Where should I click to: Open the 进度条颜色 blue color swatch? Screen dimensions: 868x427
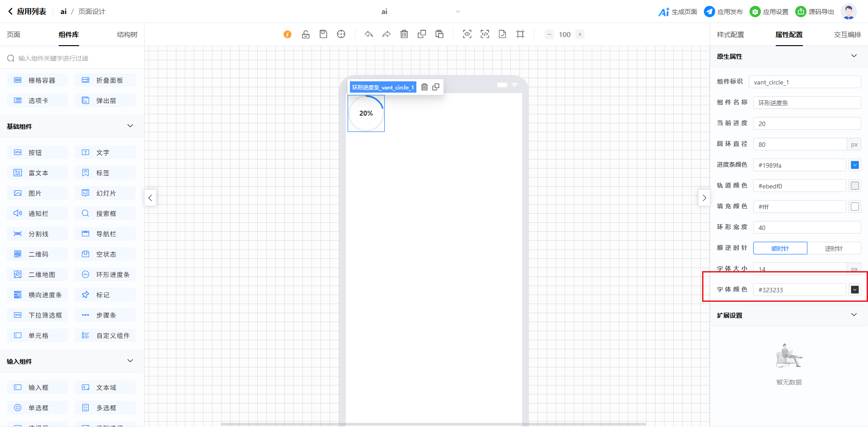[x=854, y=165]
